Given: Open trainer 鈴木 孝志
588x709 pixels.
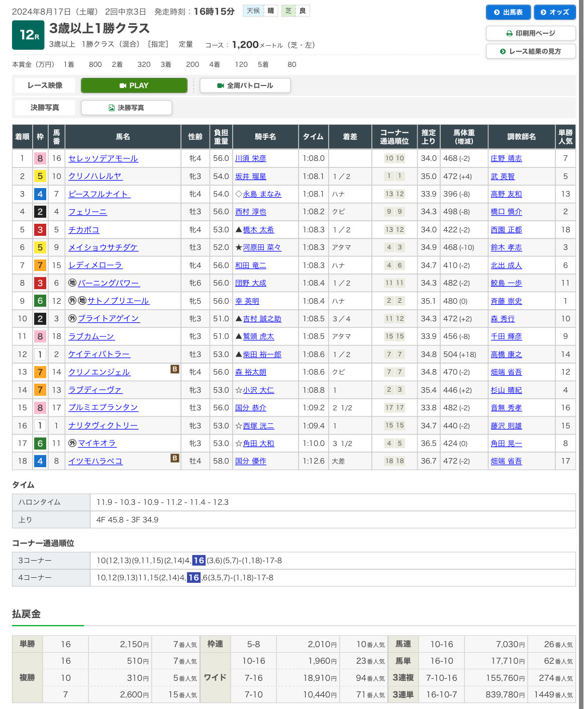Looking at the screenshot, I should (506, 247).
